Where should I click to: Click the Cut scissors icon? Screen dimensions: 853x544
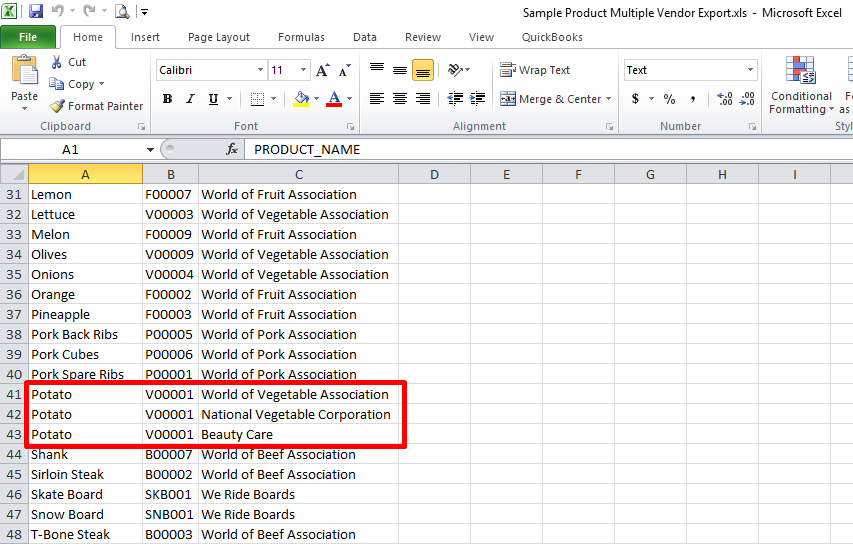click(57, 62)
